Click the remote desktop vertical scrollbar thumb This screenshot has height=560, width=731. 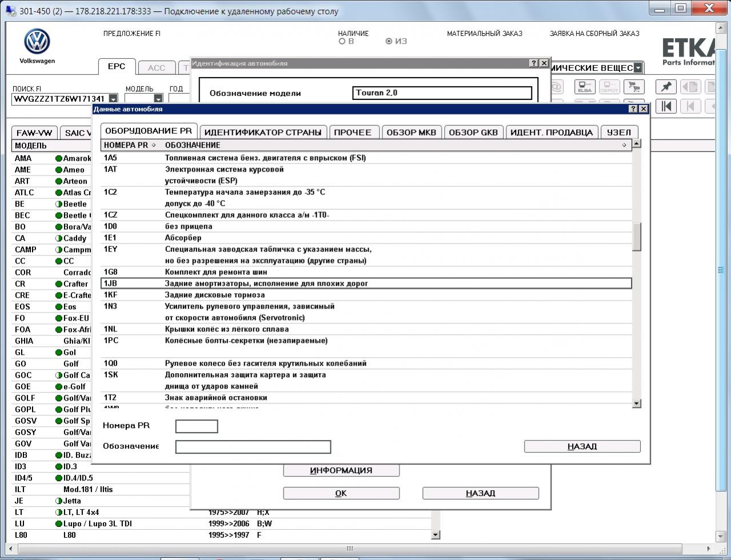click(x=721, y=270)
